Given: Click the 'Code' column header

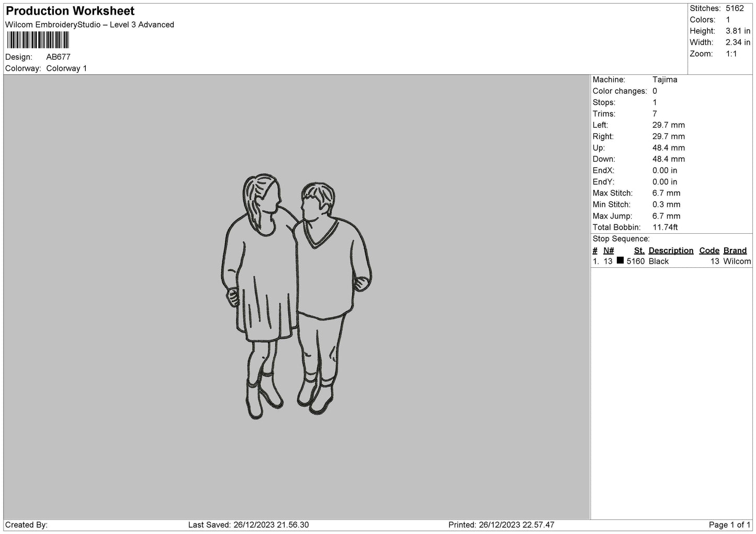Looking at the screenshot, I should 709,251.
